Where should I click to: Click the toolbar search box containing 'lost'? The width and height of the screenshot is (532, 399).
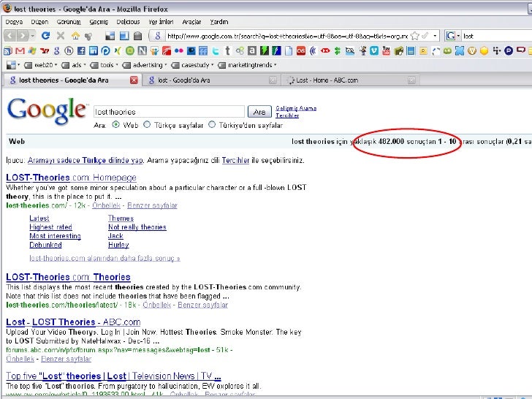(496, 36)
